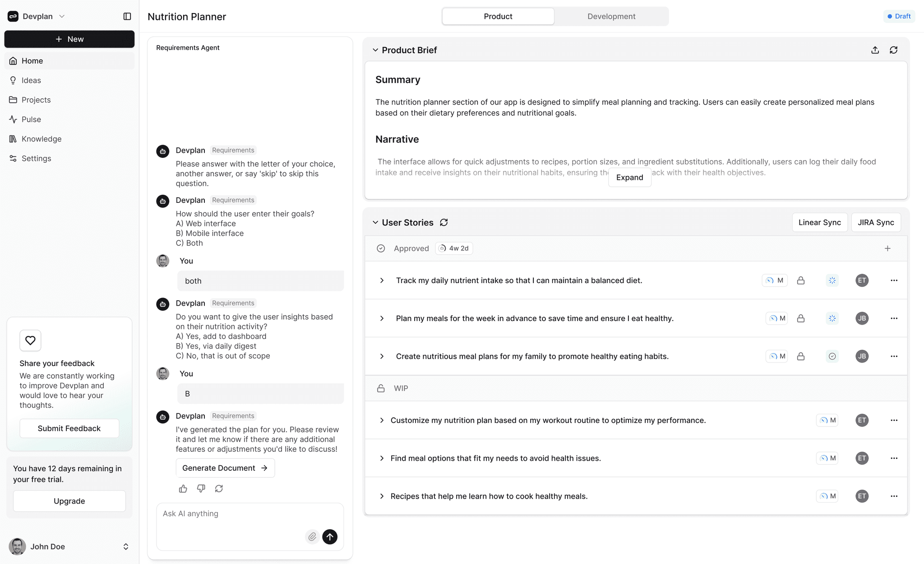The image size is (924, 564).
Task: Open Knowledge in the sidebar
Action: 42,139
